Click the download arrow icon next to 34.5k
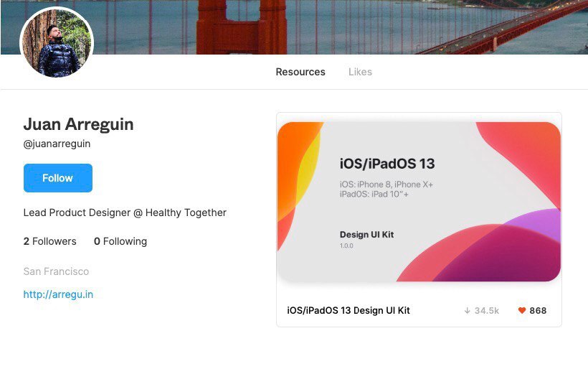This screenshot has width=588, height=369. coord(467,310)
